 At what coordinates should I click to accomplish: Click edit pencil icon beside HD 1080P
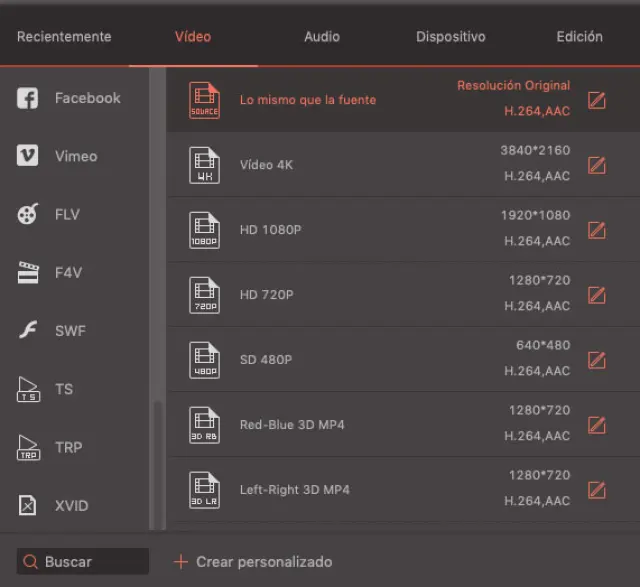pyautogui.click(x=596, y=230)
